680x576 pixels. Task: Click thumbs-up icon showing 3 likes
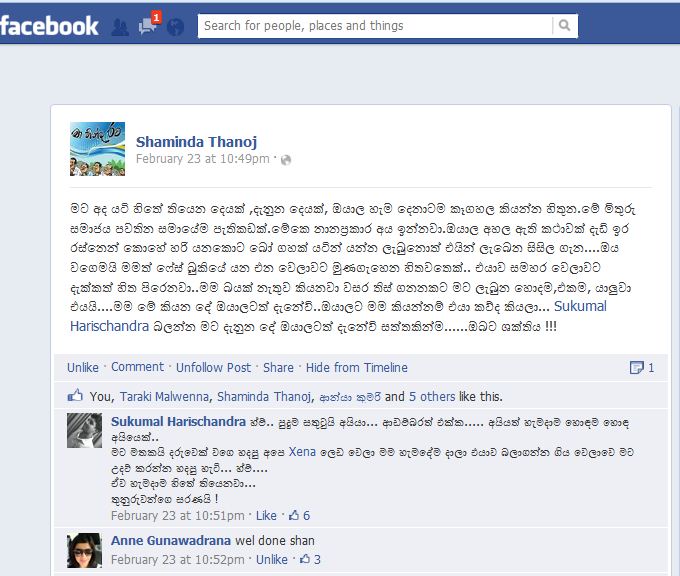coord(305,559)
